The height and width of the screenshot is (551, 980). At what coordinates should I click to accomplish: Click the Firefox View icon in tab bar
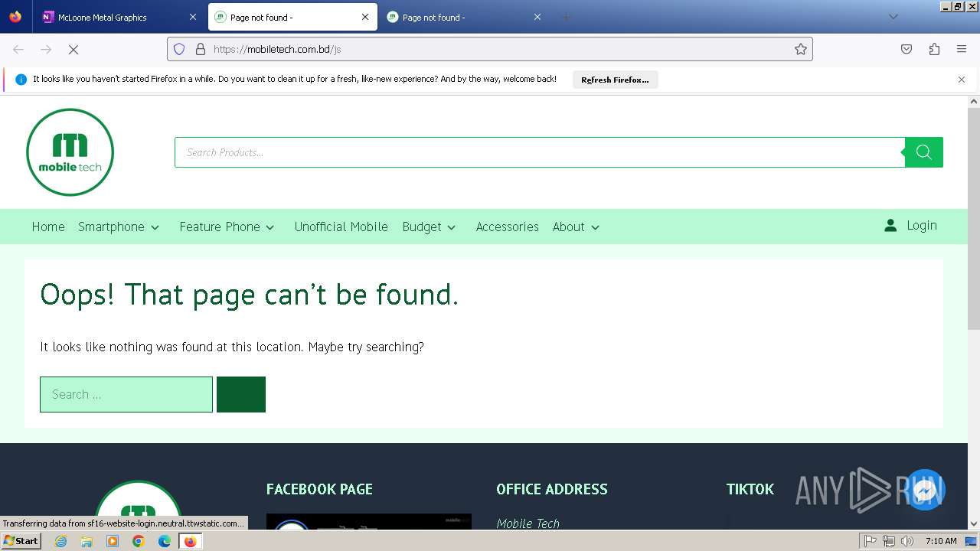pyautogui.click(x=15, y=17)
